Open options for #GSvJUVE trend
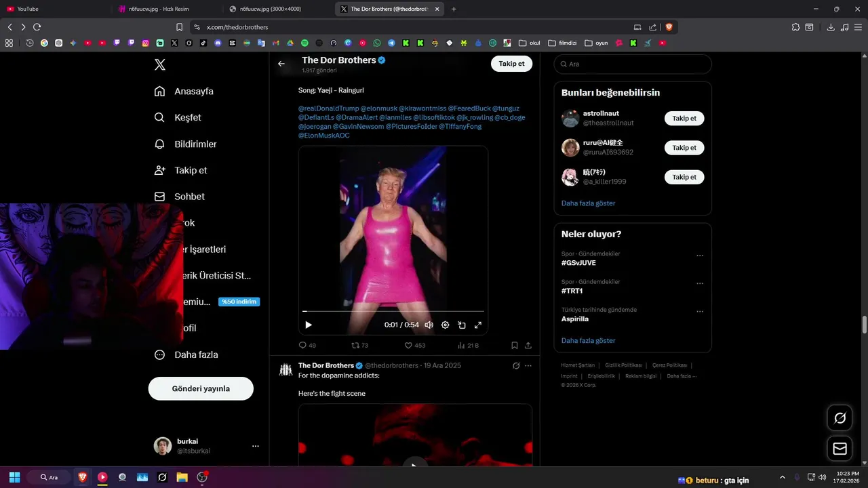 [700, 256]
